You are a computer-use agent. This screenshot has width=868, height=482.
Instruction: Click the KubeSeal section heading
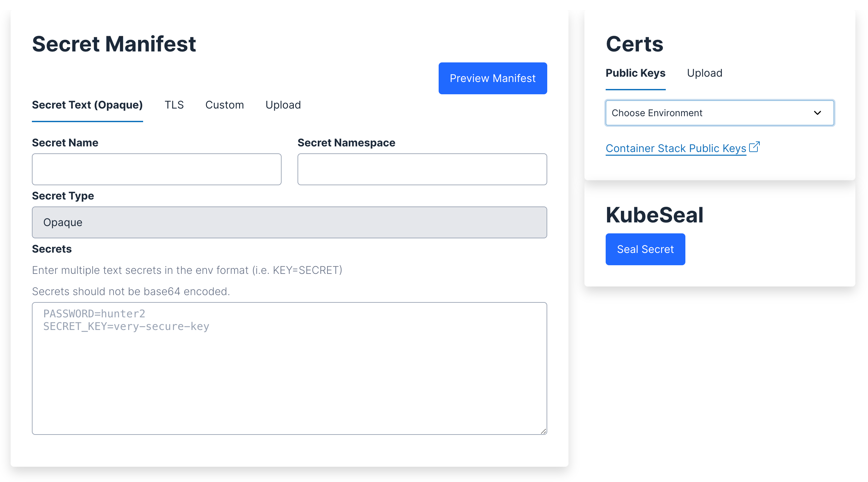654,214
